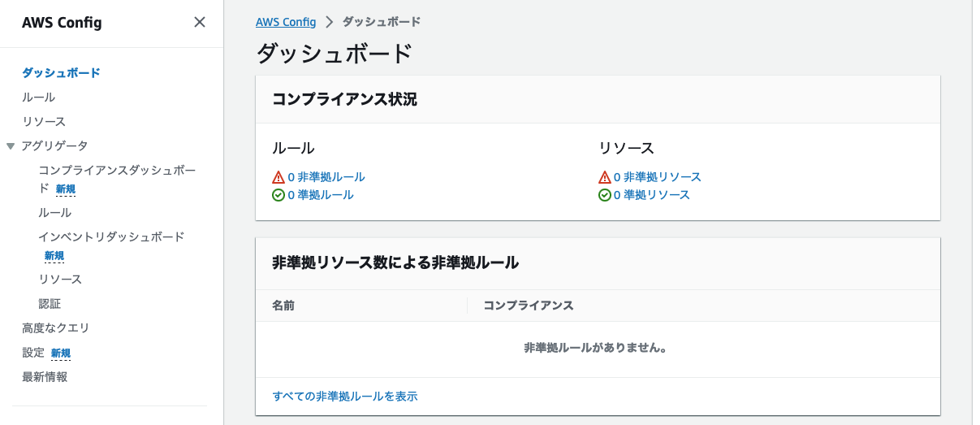Open 認証 under the aggregator section
Image resolution: width=980 pixels, height=425 pixels.
(x=50, y=303)
